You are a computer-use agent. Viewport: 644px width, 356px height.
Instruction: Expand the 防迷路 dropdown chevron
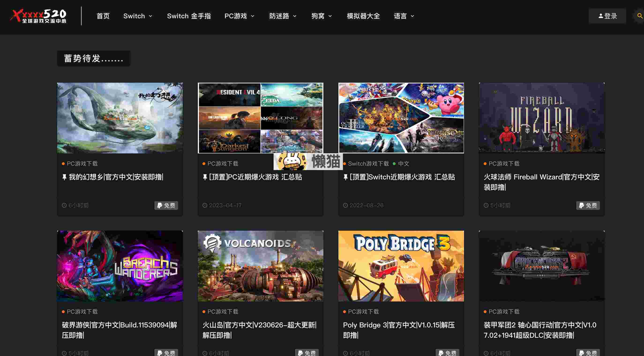tap(295, 16)
